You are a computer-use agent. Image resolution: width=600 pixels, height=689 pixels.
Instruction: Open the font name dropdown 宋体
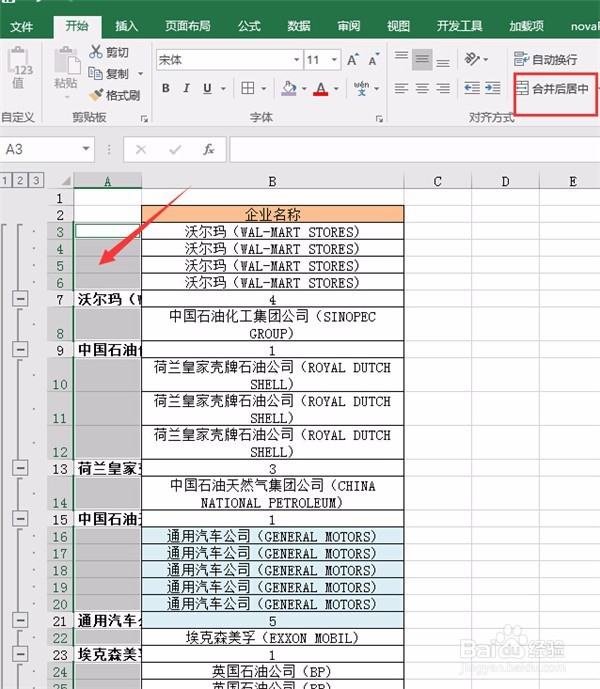(297, 60)
